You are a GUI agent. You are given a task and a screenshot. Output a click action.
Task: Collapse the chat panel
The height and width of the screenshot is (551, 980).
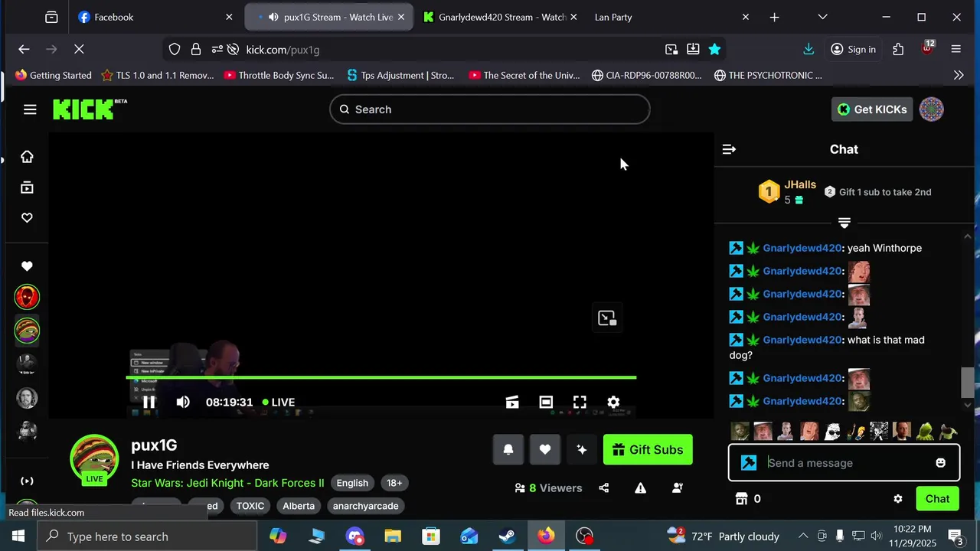[729, 149]
